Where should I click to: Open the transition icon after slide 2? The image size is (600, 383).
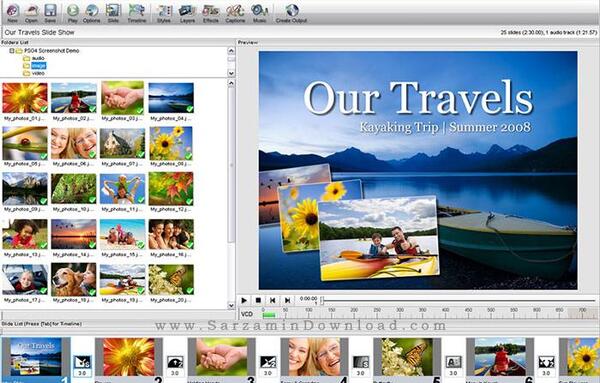point(175,362)
